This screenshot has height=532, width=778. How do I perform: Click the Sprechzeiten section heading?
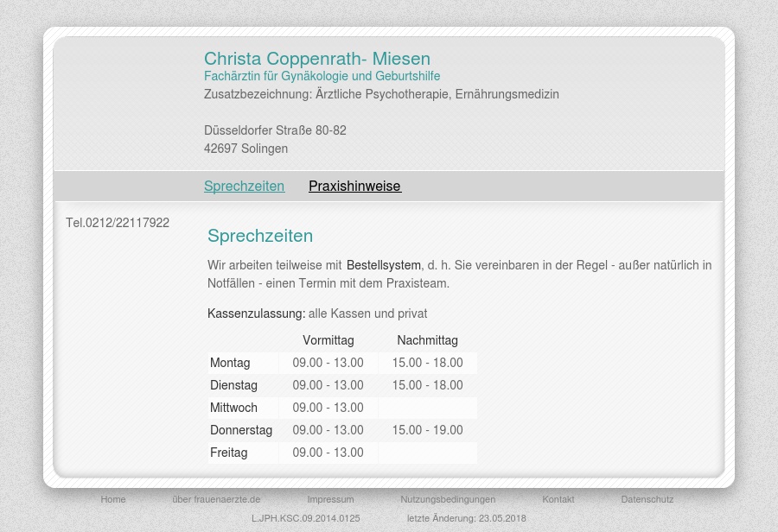(x=260, y=236)
